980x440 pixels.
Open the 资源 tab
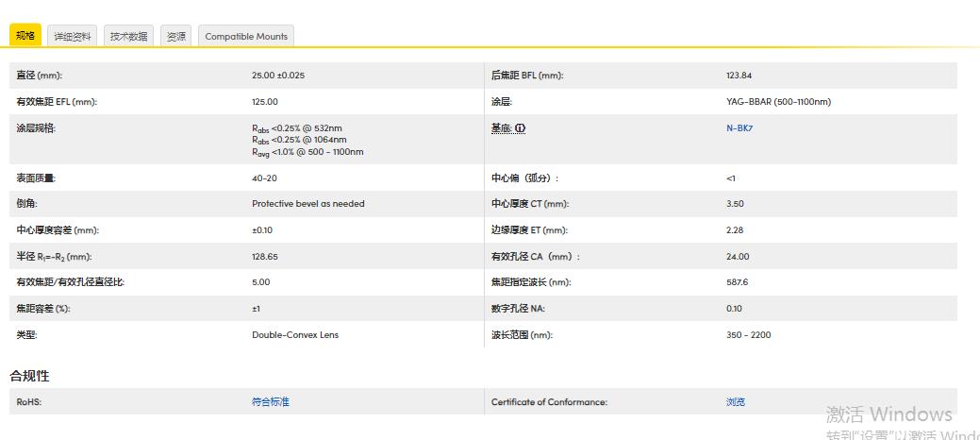coord(176,36)
